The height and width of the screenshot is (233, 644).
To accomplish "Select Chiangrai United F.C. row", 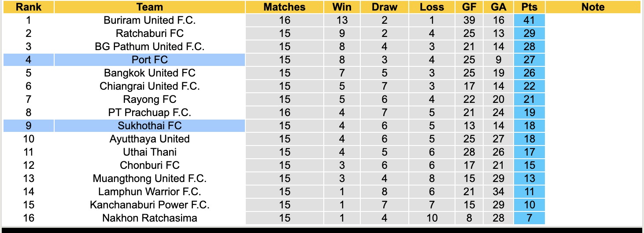I will pyautogui.click(x=150, y=86).
